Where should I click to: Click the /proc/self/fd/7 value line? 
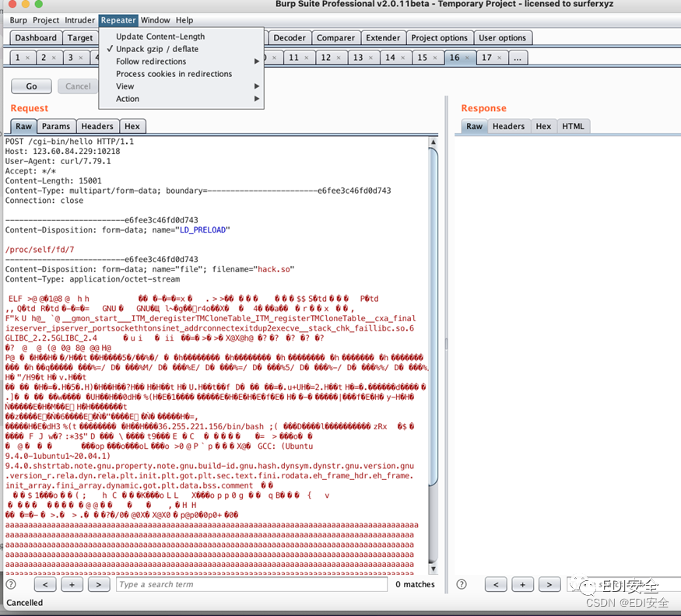[40, 250]
